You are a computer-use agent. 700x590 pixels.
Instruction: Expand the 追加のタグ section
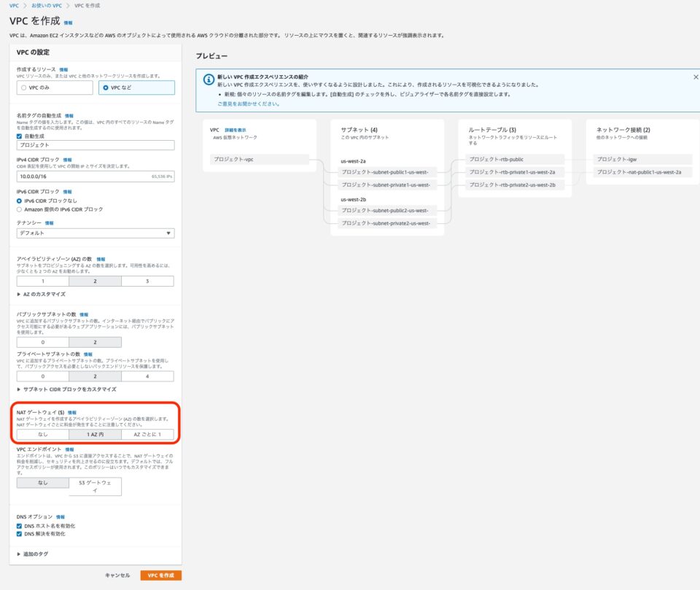pyautogui.click(x=34, y=553)
